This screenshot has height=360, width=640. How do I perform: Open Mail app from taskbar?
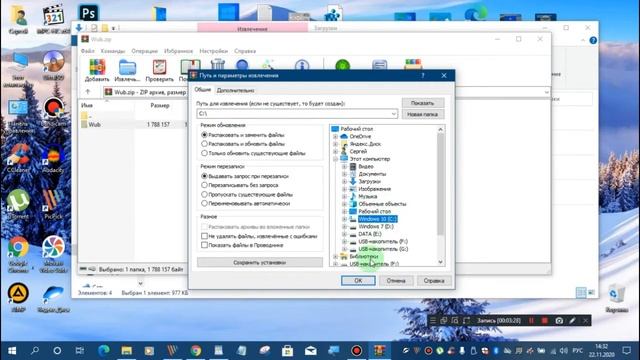click(311, 351)
